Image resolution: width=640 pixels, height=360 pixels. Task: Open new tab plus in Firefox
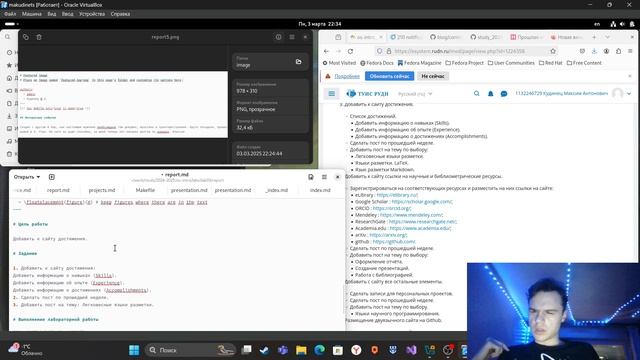click(x=594, y=37)
